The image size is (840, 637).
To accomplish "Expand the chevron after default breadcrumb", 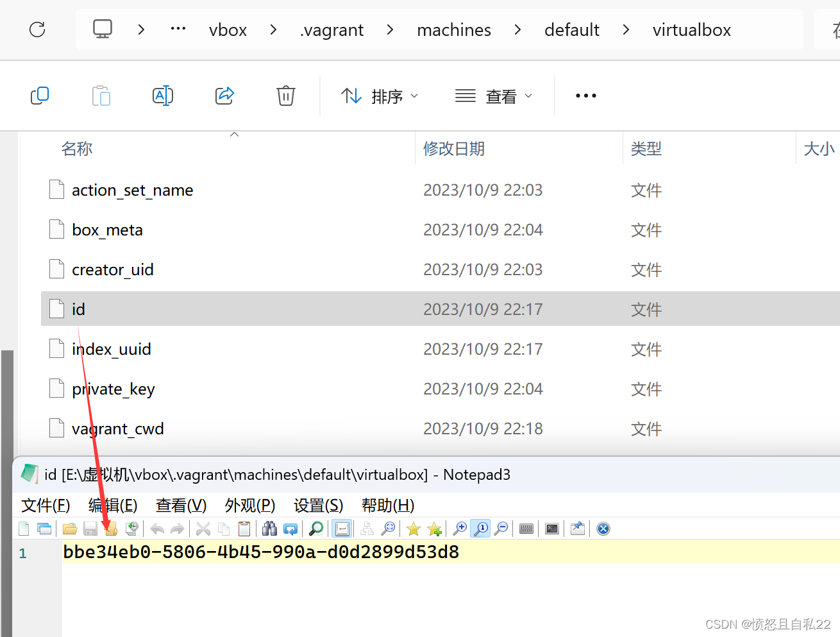I will [626, 30].
